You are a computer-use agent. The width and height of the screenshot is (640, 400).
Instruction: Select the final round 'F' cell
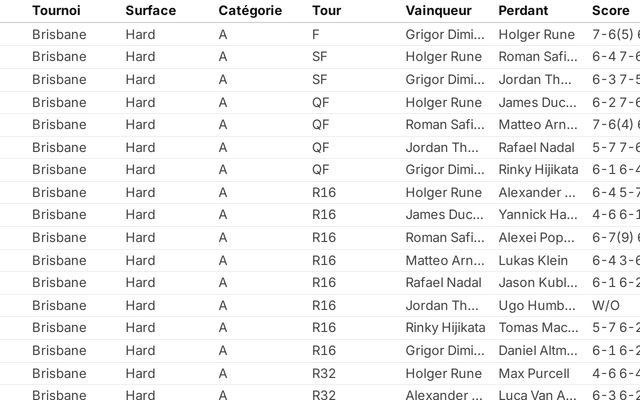click(x=316, y=34)
